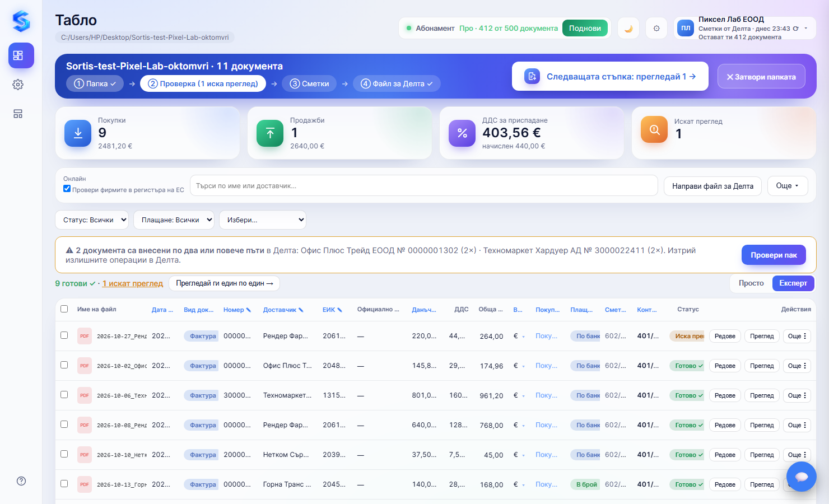Click the Провери пак button

[774, 255]
